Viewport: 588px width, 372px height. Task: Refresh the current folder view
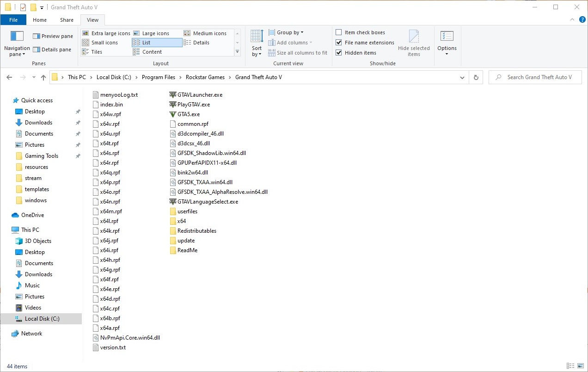click(476, 77)
